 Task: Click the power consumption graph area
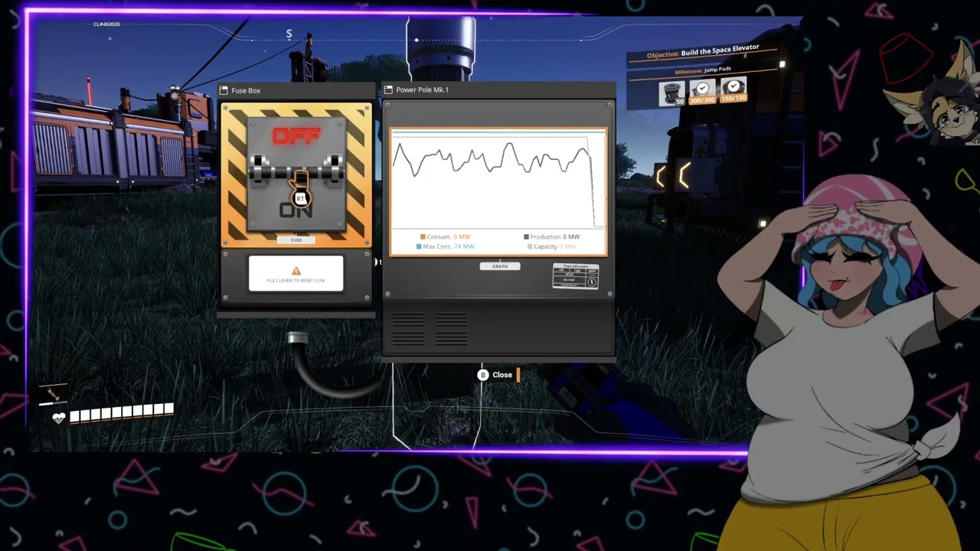[498, 181]
